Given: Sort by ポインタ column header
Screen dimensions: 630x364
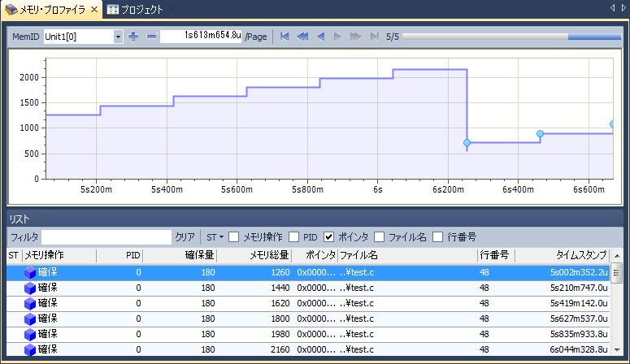Looking at the screenshot, I should tap(315, 255).
